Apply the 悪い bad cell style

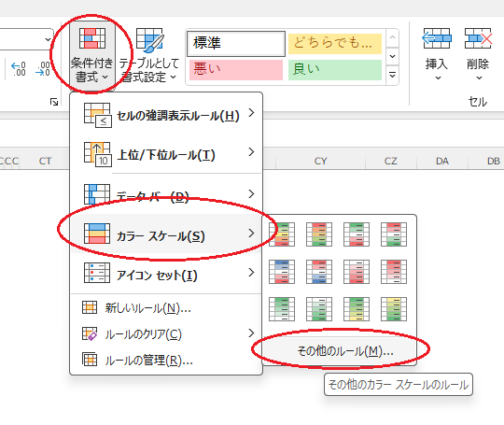236,69
